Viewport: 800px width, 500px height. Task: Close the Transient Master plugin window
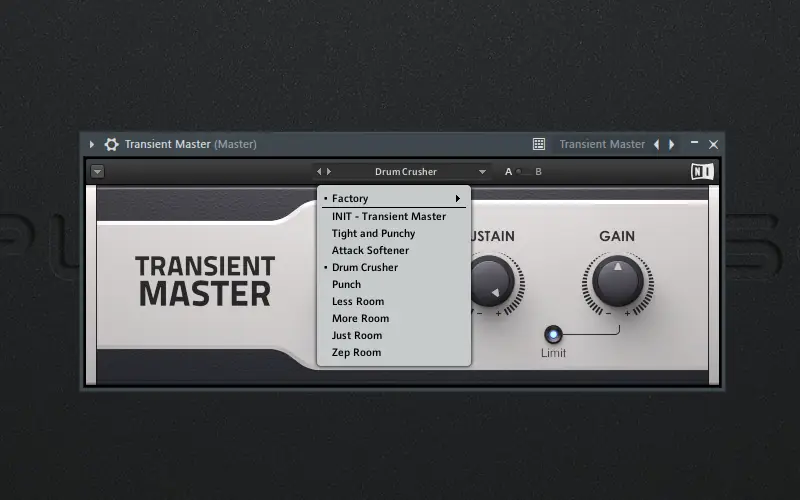click(714, 144)
